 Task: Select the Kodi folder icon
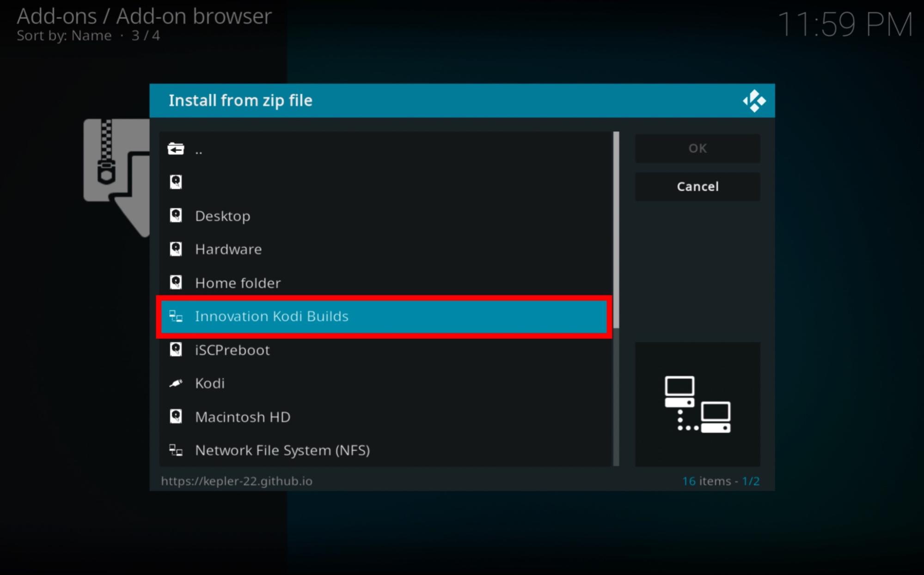176,383
